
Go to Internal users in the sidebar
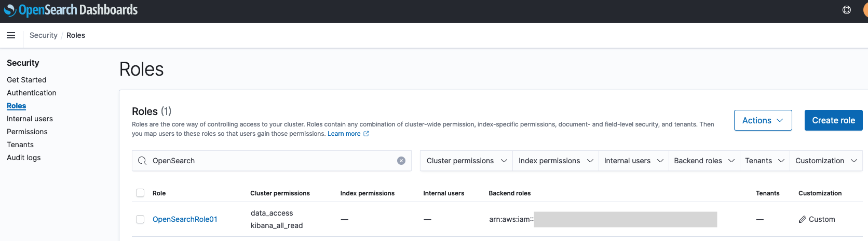30,119
